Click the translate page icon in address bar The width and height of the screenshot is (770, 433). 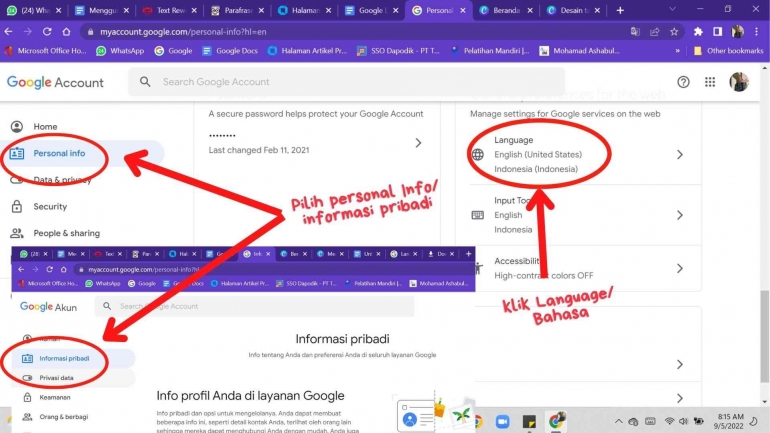pyautogui.click(x=635, y=31)
